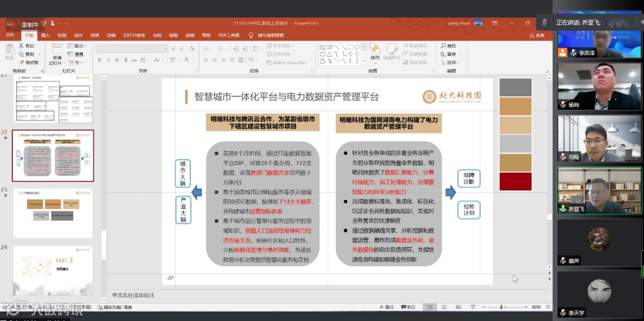Click the Find (查找) magnifier button
This screenshot has width=644, height=321.
pyautogui.click(x=448, y=46)
